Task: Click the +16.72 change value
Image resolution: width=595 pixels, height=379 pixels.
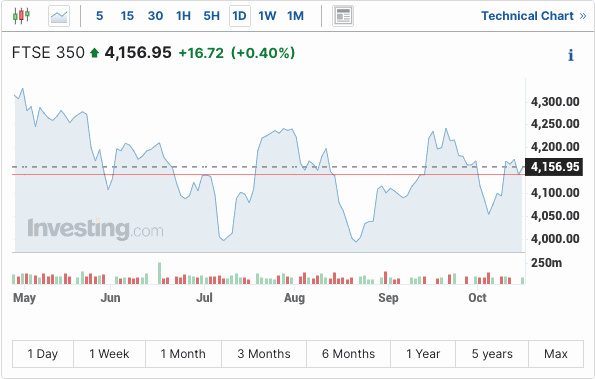Action: [201, 53]
